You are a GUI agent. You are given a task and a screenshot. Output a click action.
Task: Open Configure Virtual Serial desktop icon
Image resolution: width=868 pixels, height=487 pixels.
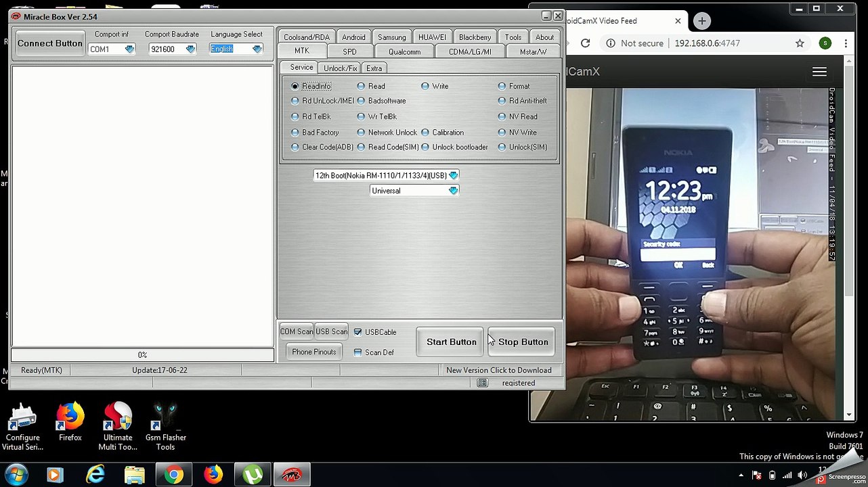pos(22,427)
